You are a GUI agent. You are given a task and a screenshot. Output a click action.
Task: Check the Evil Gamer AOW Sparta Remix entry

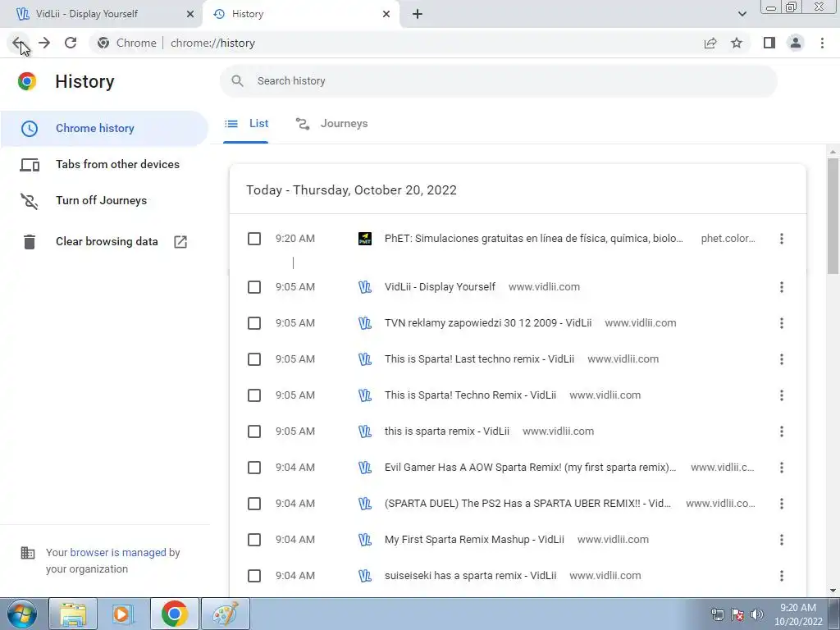point(254,468)
